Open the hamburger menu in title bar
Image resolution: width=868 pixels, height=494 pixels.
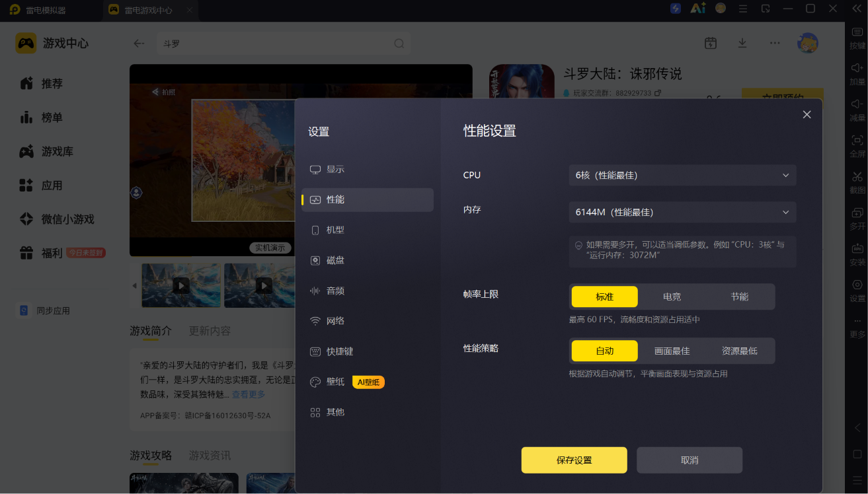pyautogui.click(x=743, y=9)
